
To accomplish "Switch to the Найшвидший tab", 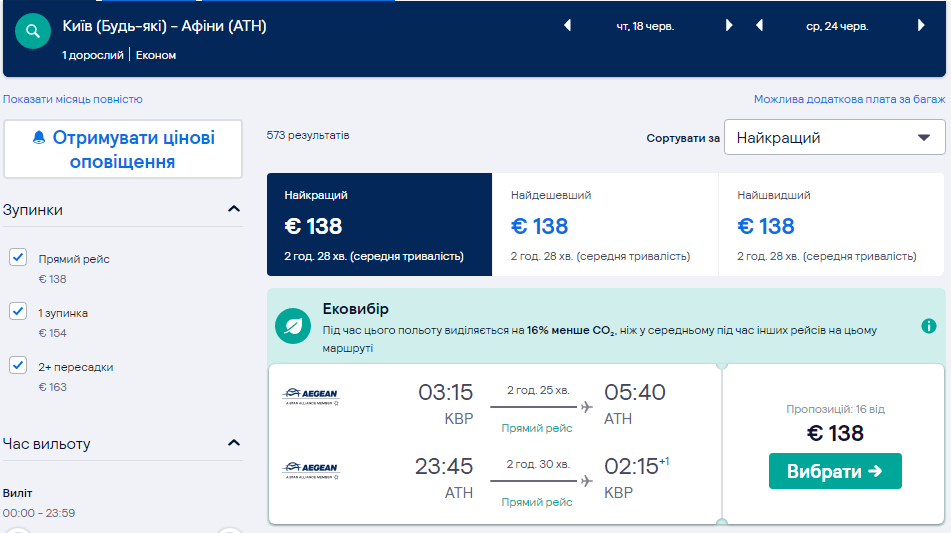I will pyautogui.click(x=831, y=225).
